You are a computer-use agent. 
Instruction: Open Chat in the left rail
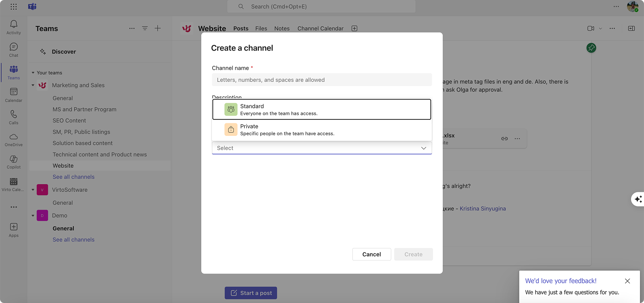point(13,50)
